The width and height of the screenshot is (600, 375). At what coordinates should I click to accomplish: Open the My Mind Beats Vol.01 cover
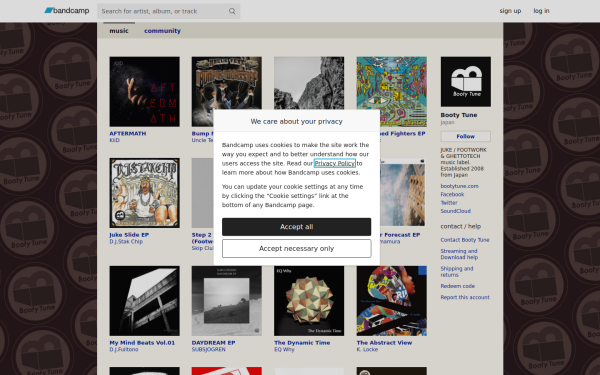click(144, 301)
